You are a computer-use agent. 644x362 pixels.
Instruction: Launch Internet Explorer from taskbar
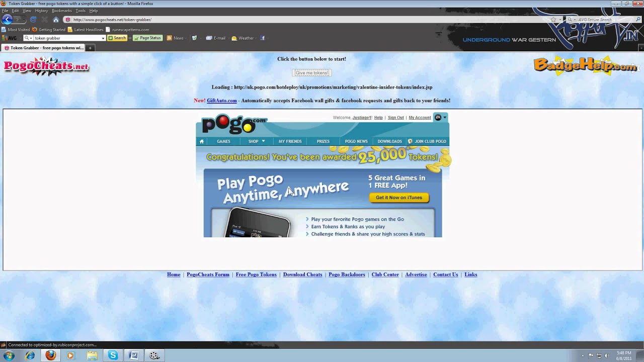(x=30, y=355)
